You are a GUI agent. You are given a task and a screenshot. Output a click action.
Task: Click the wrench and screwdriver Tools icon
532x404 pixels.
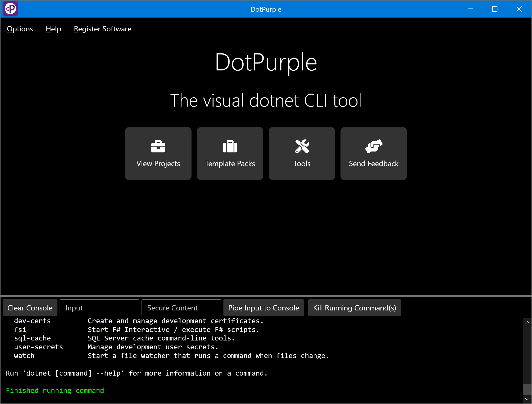[x=302, y=146]
